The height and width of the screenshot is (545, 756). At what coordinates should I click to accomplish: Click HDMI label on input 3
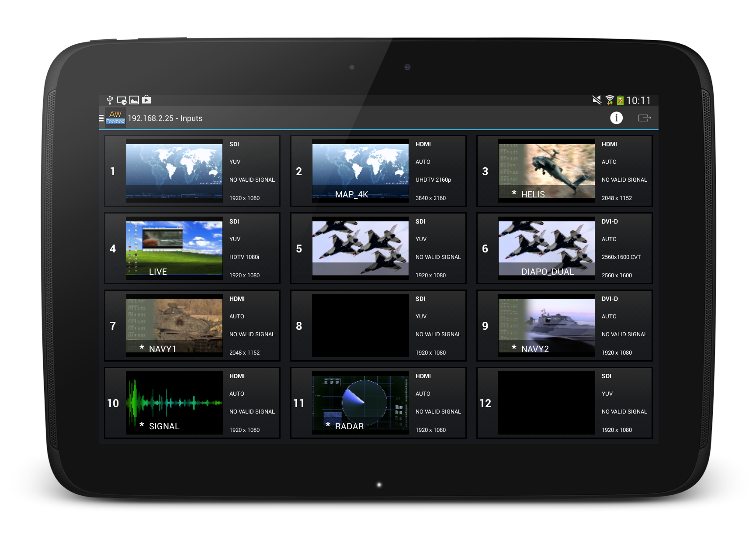click(609, 145)
